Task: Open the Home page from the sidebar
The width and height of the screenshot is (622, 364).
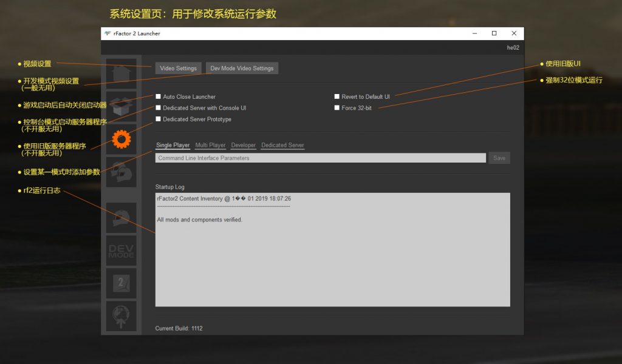Action: (121, 73)
